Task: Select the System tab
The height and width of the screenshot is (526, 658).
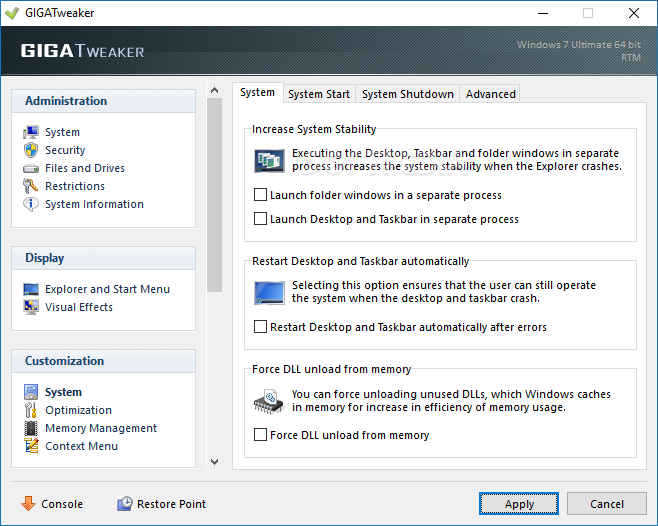Action: [x=258, y=92]
